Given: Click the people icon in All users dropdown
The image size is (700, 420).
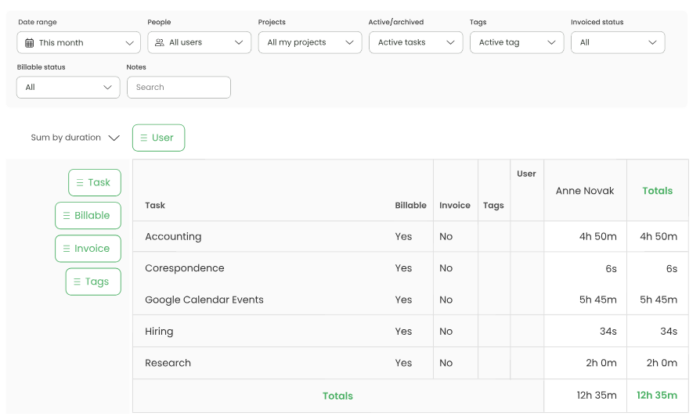Looking at the screenshot, I should tap(159, 42).
